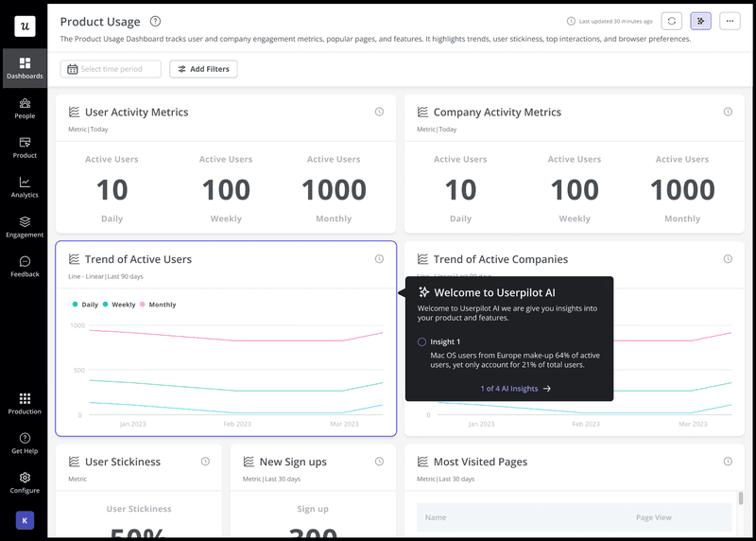Refresh the dashboard data

coord(672,21)
